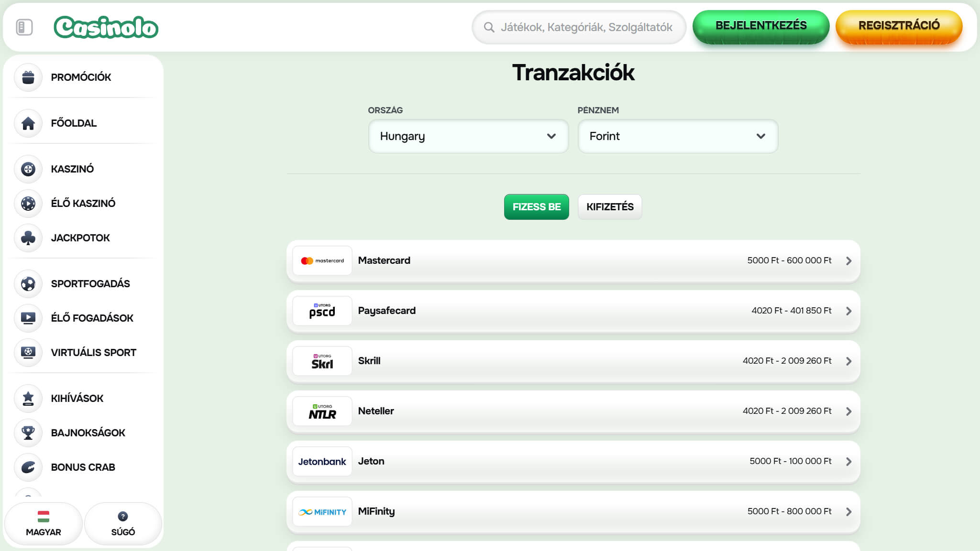Image resolution: width=980 pixels, height=551 pixels.
Task: Click the Élő Kaszinó play-chip icon
Action: pos(28,203)
